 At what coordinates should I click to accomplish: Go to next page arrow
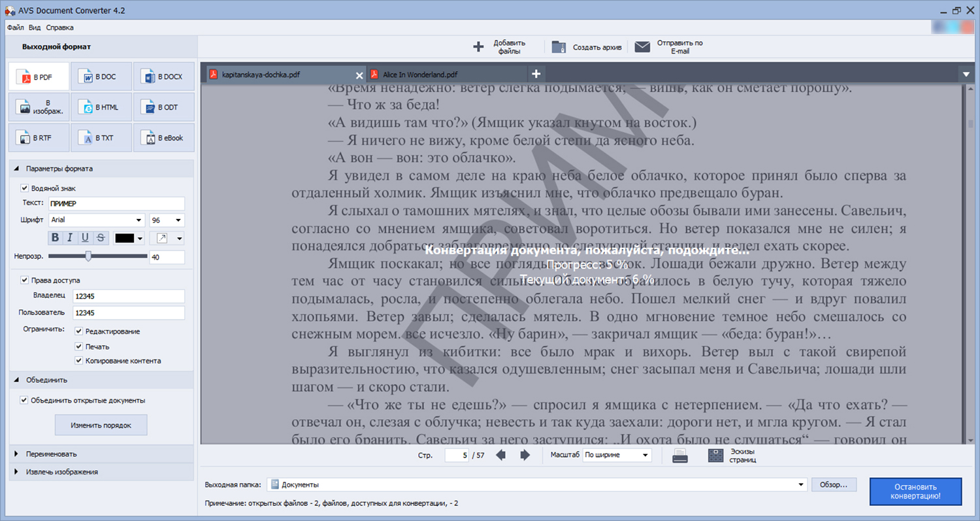pyautogui.click(x=525, y=455)
